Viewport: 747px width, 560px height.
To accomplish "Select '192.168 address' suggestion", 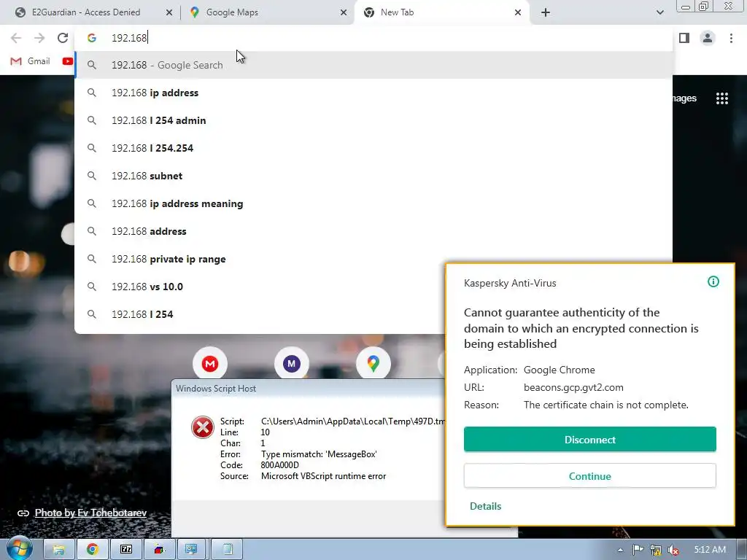I will click(x=373, y=231).
